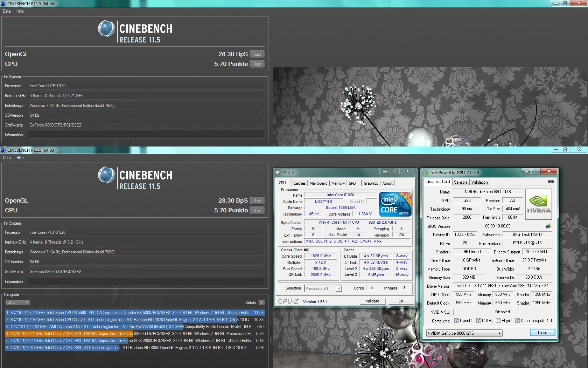Toggle the DirectCompute 4.0 checkbox
This screenshot has height=368, width=588.
517,321
